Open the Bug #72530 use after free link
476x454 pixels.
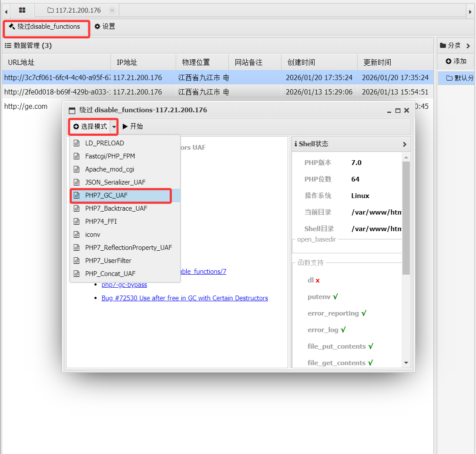click(x=184, y=298)
